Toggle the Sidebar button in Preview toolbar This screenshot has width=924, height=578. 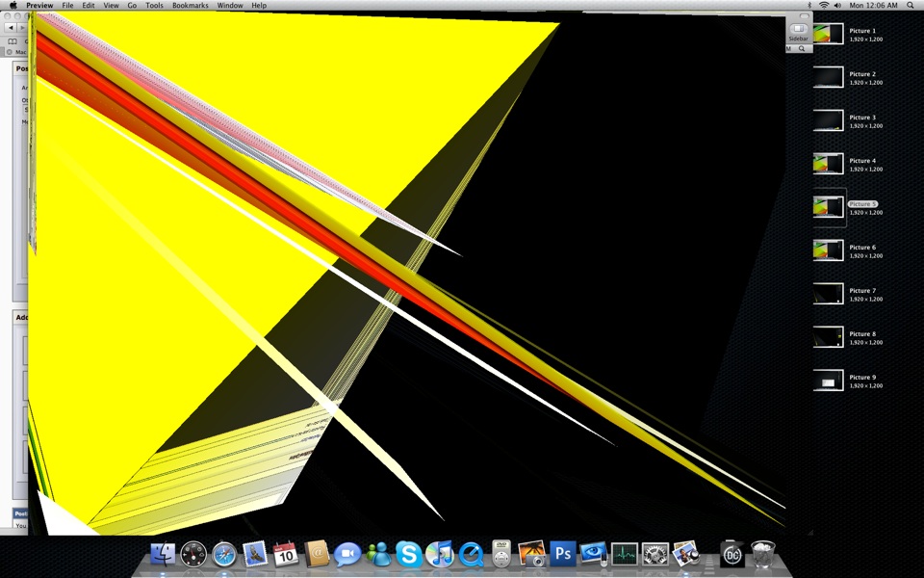point(799,30)
